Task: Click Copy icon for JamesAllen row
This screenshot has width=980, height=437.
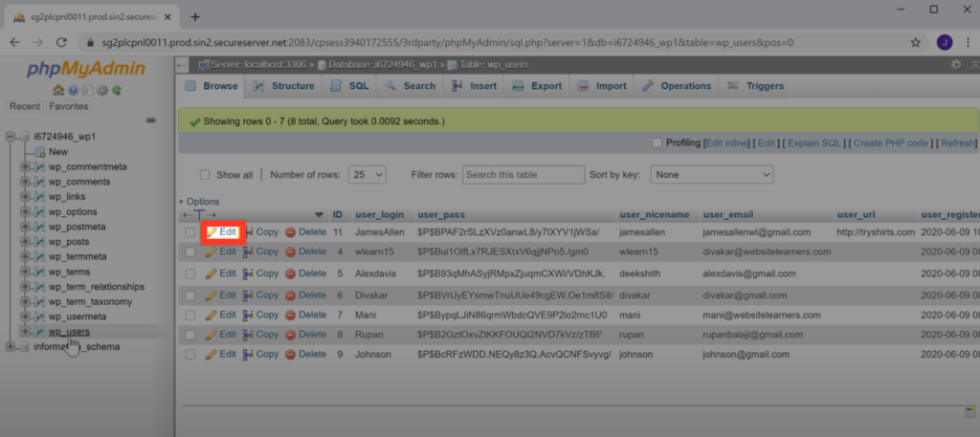Action: click(248, 232)
